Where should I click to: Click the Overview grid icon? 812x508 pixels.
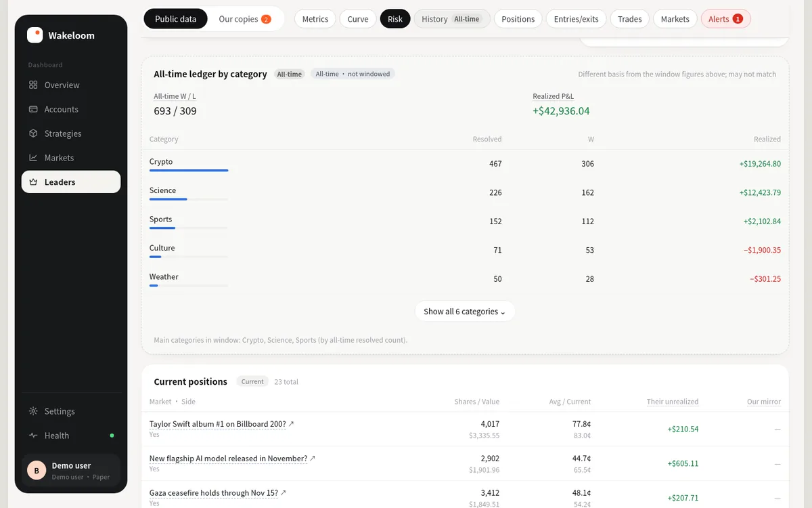[x=33, y=85]
